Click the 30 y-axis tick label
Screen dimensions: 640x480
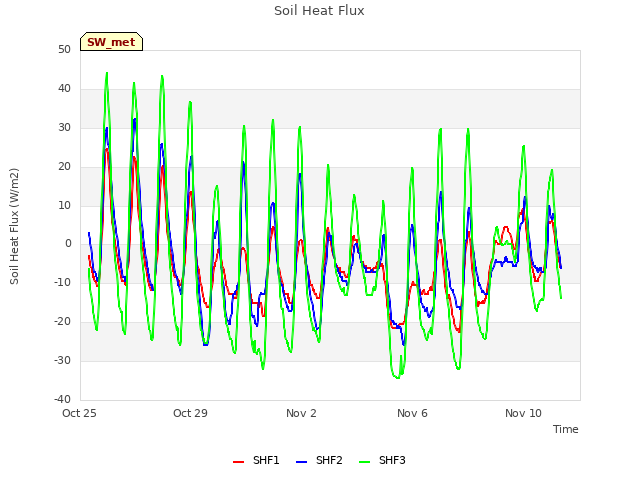pyautogui.click(x=64, y=128)
